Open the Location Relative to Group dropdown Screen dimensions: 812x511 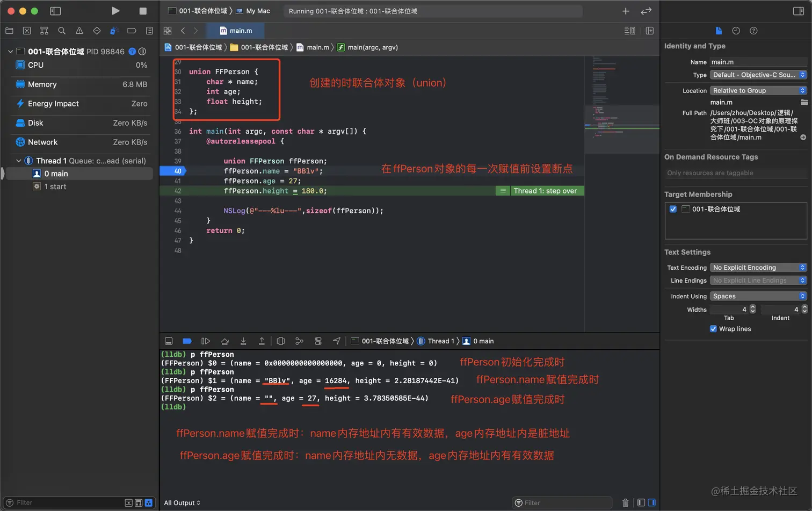point(758,90)
